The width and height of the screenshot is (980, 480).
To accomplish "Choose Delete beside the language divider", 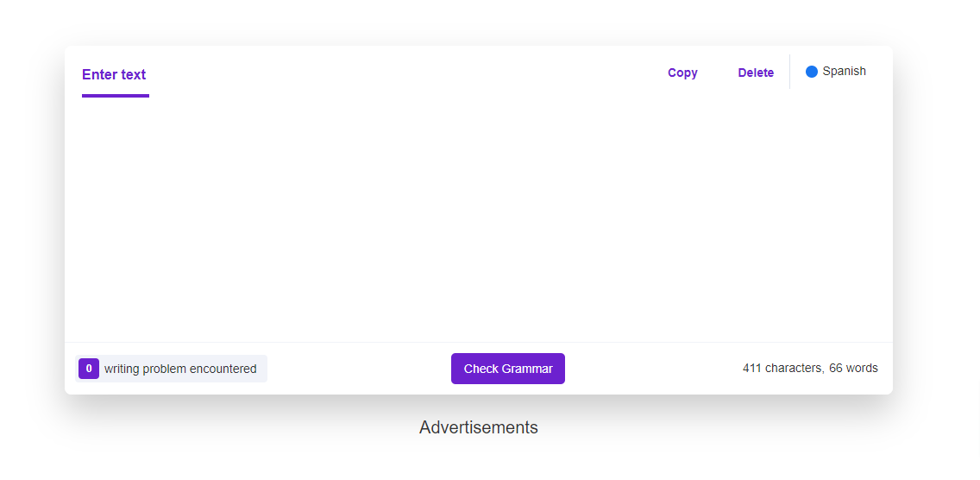I will coord(756,73).
